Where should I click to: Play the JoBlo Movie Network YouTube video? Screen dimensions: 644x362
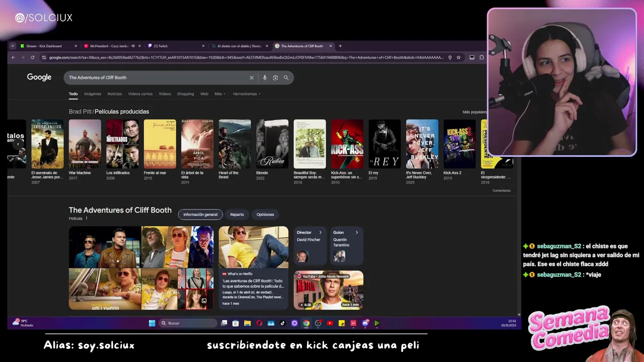(328, 290)
